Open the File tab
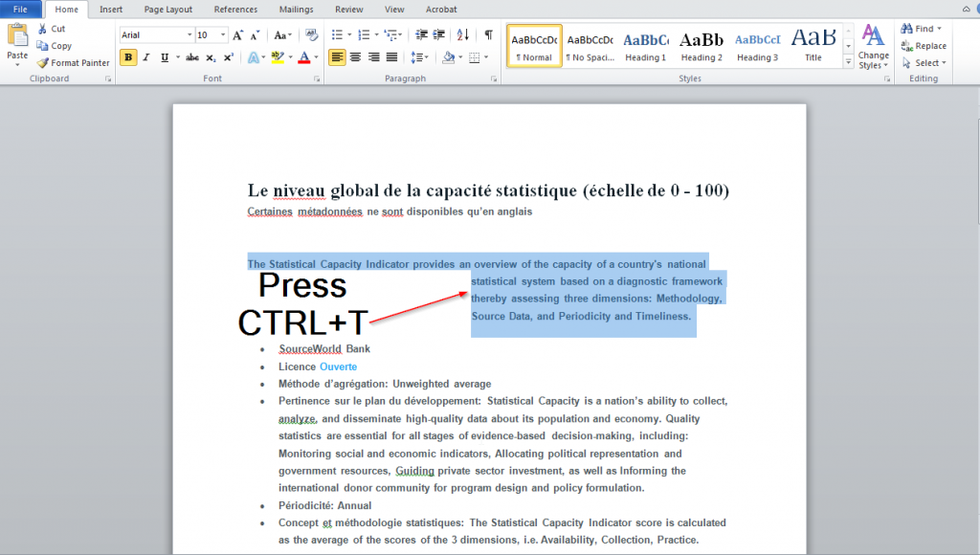Screen dimensions: 980x555 pyautogui.click(x=21, y=10)
